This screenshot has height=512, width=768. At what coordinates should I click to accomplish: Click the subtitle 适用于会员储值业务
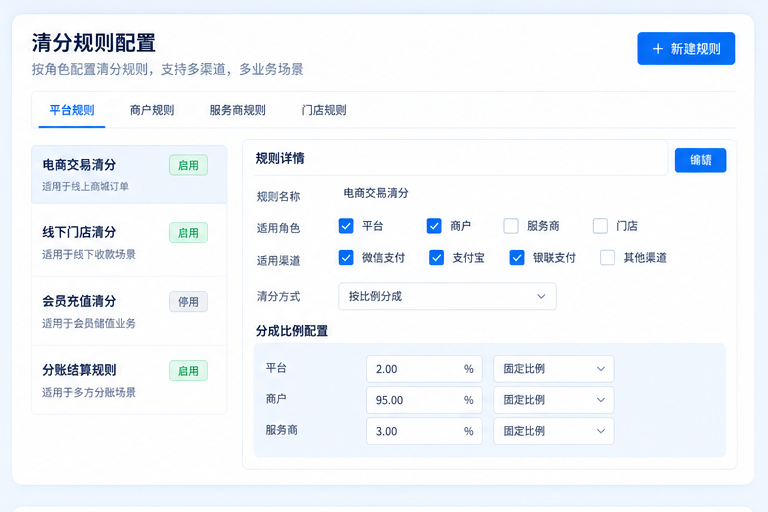click(x=89, y=323)
